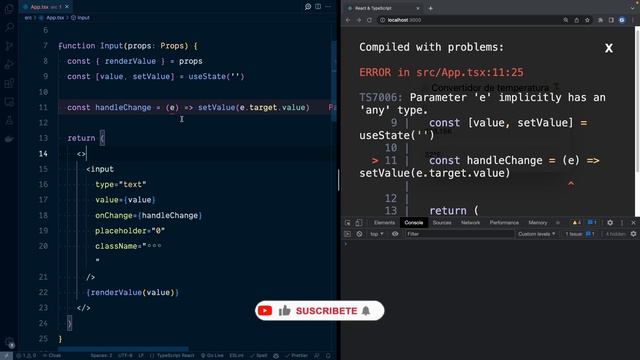Screen dimensions: 640x360
Task: Change file encoding via UTF-8 in the status bar
Action: click(x=125, y=356)
